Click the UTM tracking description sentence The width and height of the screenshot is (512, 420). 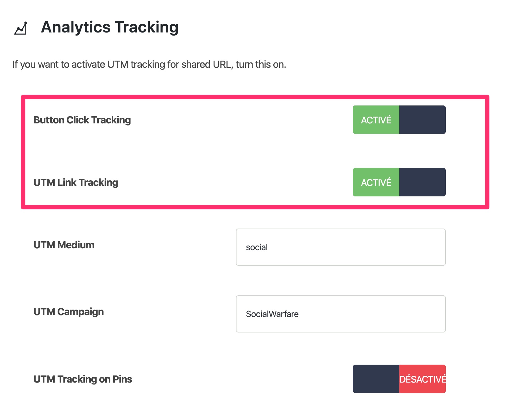(149, 64)
